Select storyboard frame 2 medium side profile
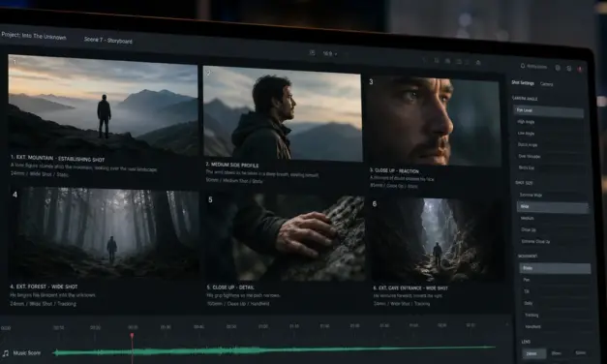607x364 pixels. tap(283, 114)
